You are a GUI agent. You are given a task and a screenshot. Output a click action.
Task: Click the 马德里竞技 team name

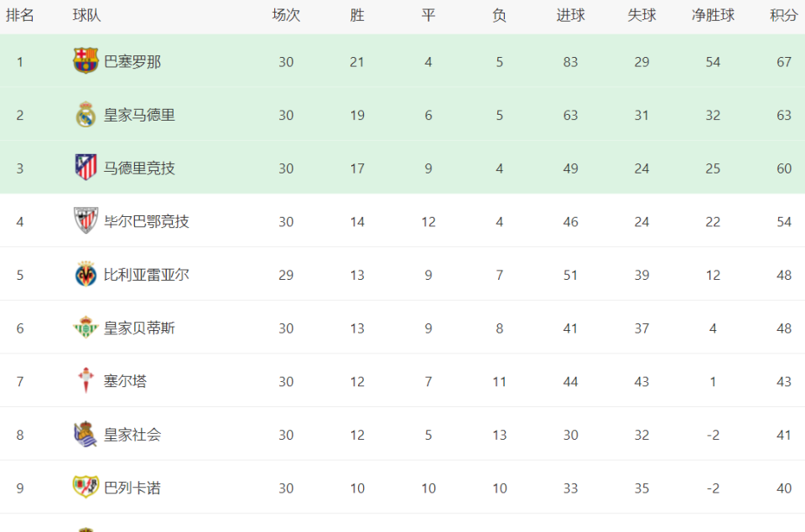click(x=139, y=168)
